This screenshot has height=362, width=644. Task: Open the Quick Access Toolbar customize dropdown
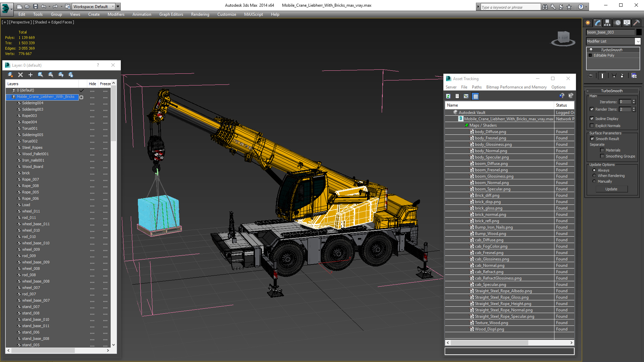(118, 6)
